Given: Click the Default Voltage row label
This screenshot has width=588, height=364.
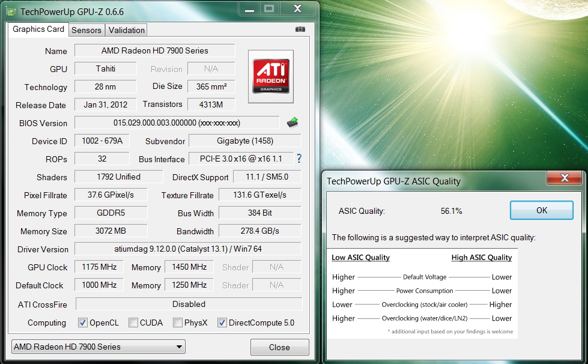Looking at the screenshot, I should [x=425, y=277].
